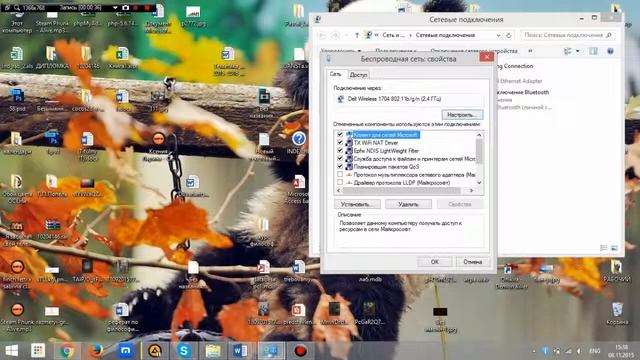
Task: Click ENG language indicator in tray
Action: [595, 351]
